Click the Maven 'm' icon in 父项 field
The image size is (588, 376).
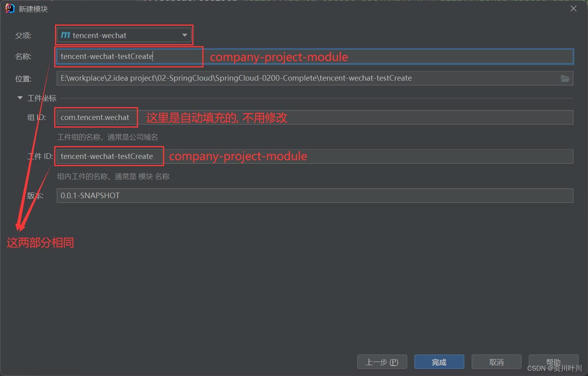[x=65, y=35]
